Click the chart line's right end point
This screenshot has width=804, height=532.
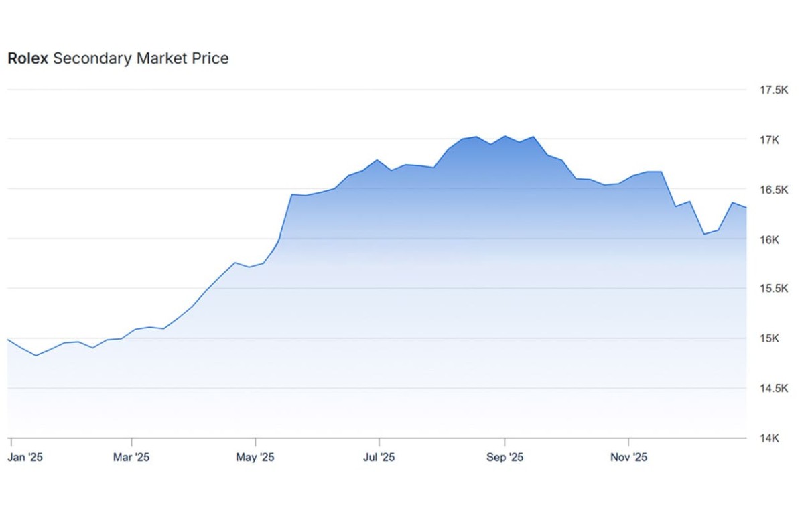[x=746, y=208]
